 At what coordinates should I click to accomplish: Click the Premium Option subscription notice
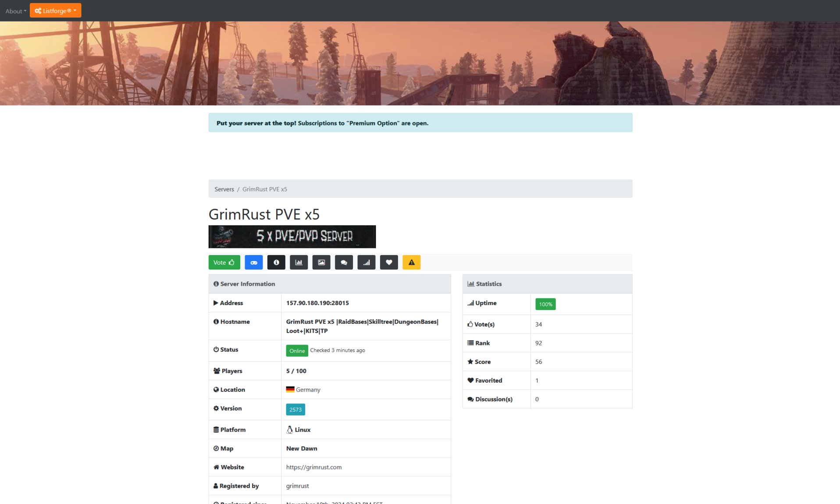click(420, 123)
